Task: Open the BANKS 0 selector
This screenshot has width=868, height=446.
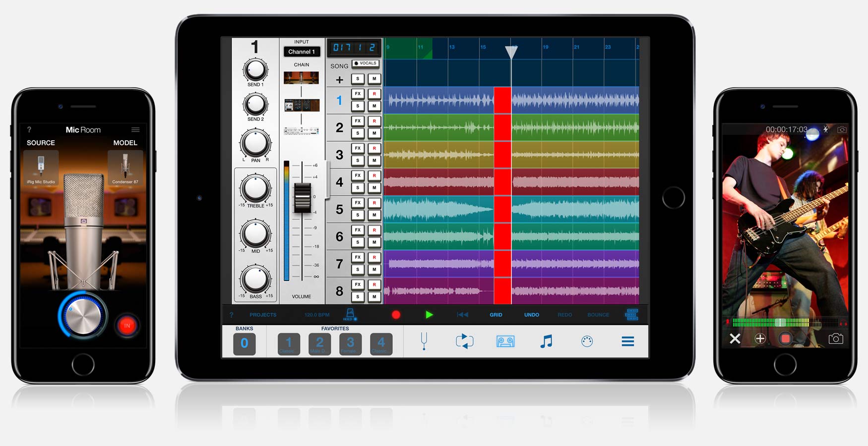Action: tap(244, 343)
